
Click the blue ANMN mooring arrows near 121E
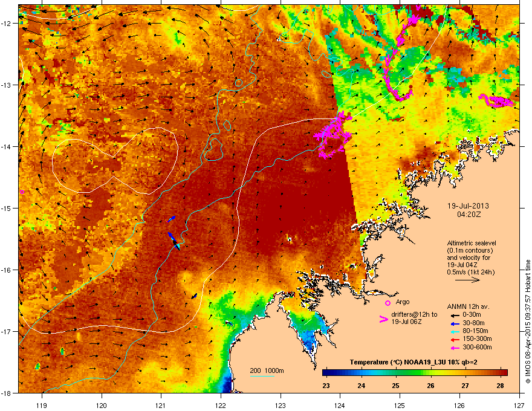(x=174, y=234)
